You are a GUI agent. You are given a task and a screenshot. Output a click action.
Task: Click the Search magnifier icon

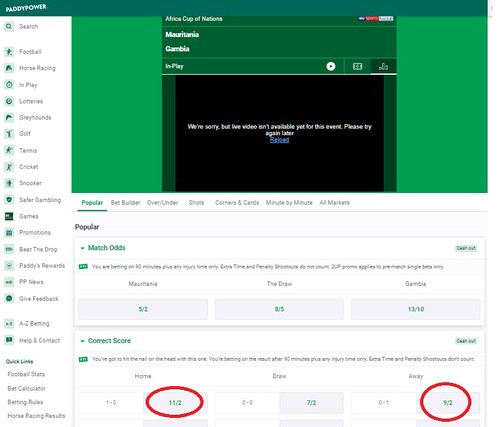point(9,26)
